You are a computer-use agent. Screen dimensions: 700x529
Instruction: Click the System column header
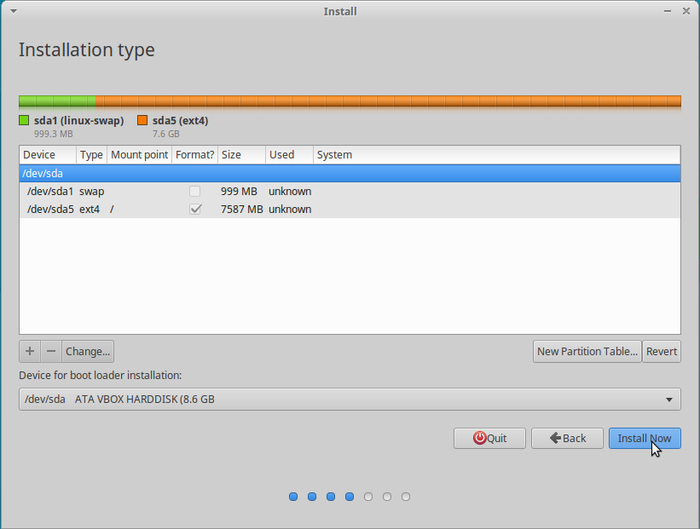point(497,155)
